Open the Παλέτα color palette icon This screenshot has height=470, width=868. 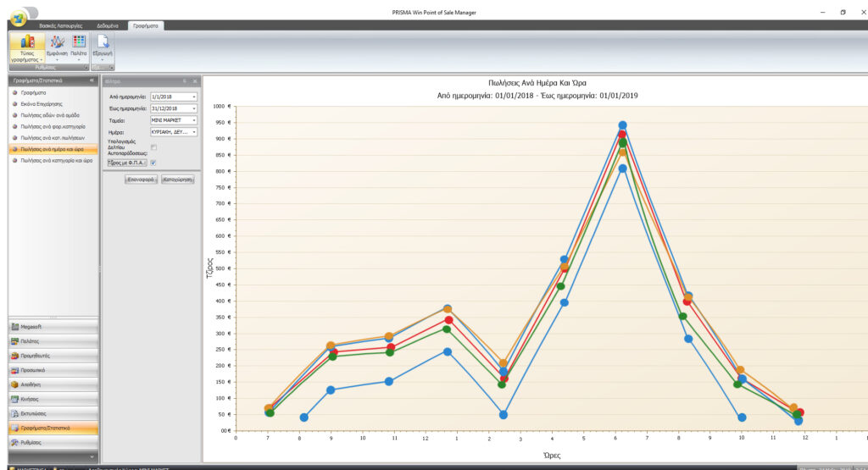click(79, 47)
